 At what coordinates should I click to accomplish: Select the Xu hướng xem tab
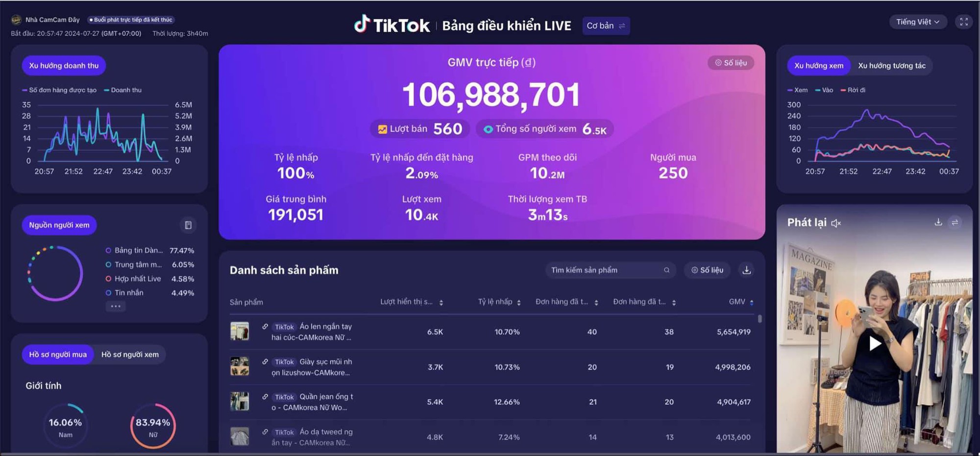click(x=819, y=66)
